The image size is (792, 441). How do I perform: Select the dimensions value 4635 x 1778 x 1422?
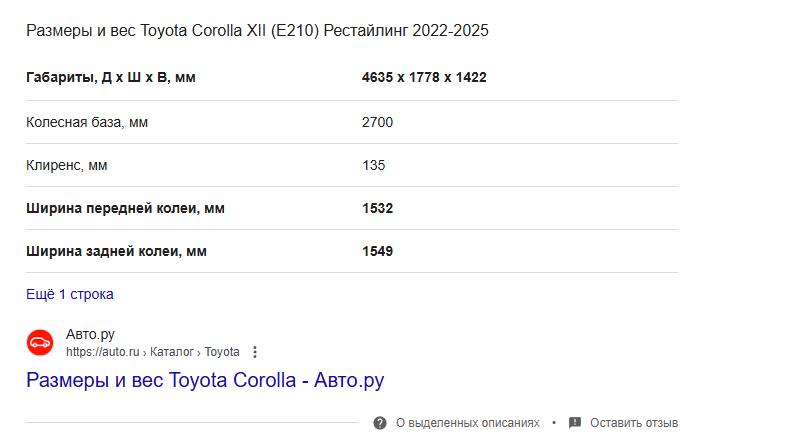[424, 77]
